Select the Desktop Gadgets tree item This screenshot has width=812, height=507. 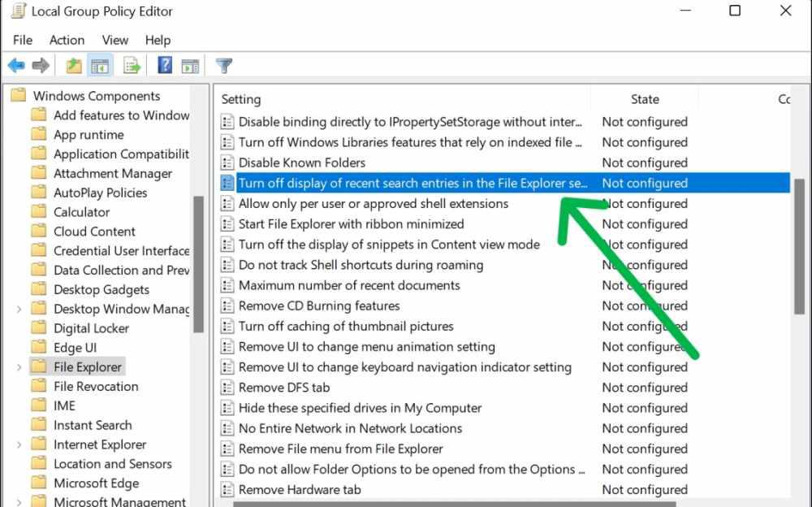[x=101, y=289]
